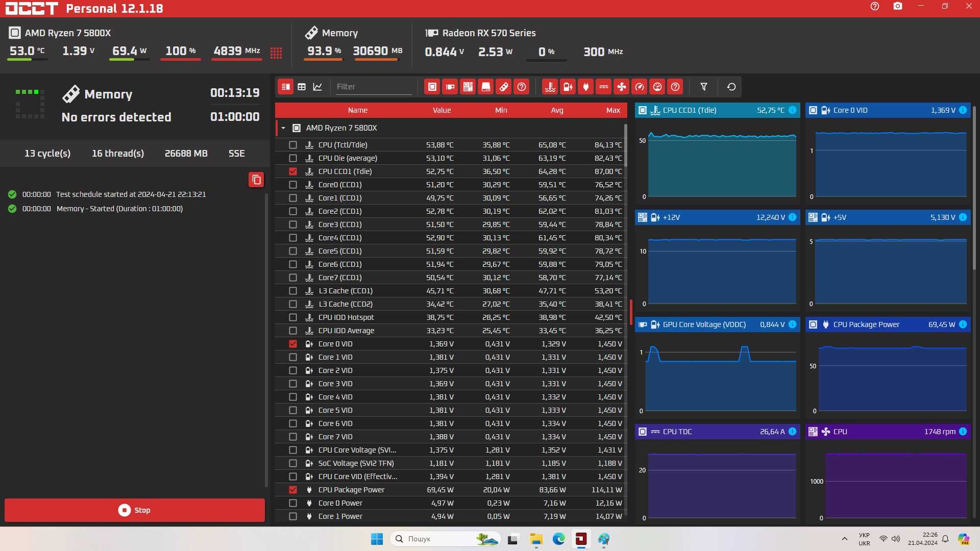Check the Core 1 Power checkbox
Image resolution: width=980 pixels, height=551 pixels.
(x=293, y=516)
